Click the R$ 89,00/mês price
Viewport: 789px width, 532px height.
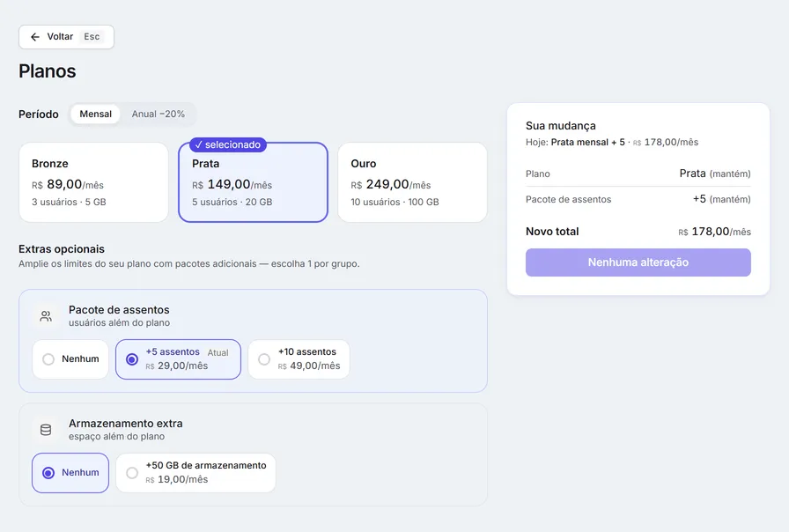[68, 185]
